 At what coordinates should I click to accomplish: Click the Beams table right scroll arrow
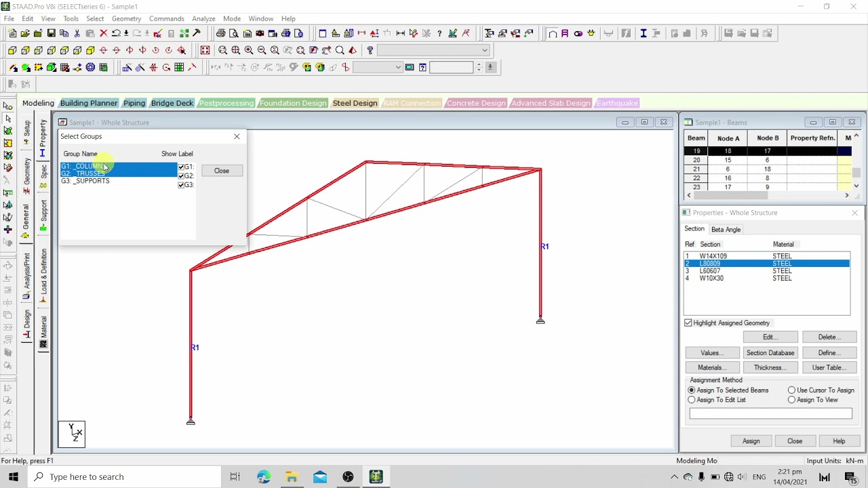coord(846,195)
